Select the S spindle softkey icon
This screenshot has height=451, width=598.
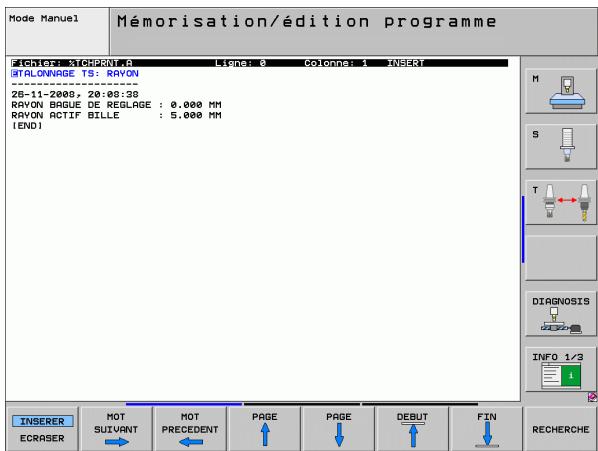(x=561, y=146)
